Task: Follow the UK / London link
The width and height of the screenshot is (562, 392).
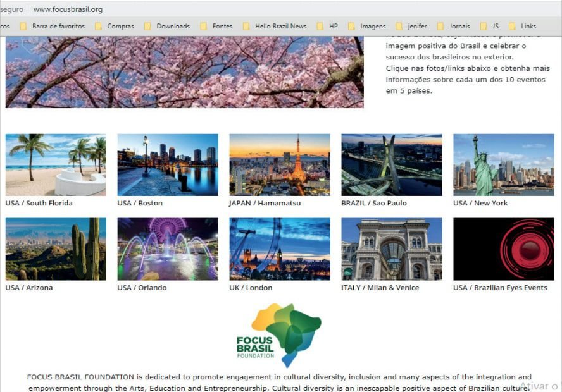Action: [251, 288]
